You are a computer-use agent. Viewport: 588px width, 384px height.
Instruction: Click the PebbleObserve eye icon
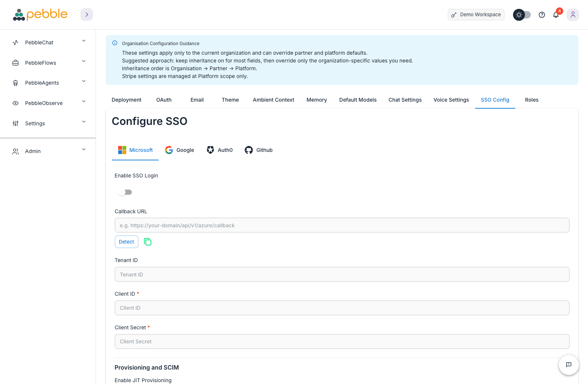(16, 103)
